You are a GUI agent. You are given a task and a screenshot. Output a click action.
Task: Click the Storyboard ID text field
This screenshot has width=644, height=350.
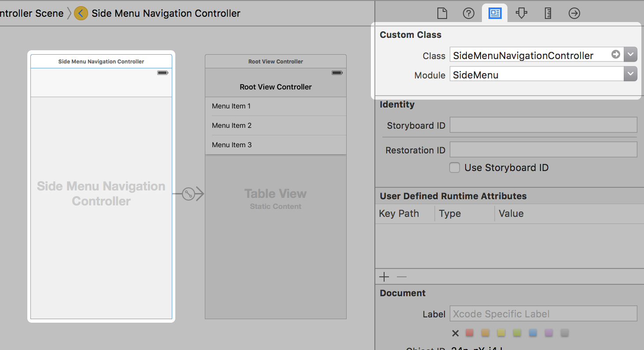[x=543, y=125]
